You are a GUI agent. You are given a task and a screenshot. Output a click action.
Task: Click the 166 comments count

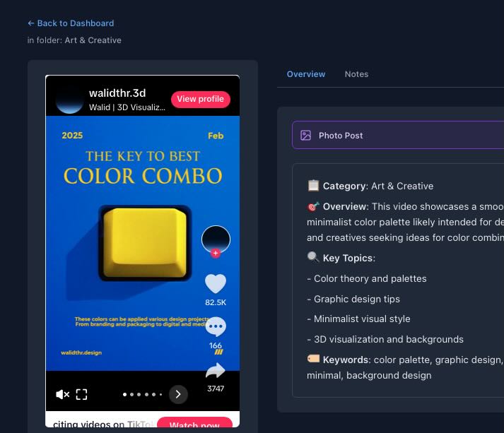tap(216, 345)
